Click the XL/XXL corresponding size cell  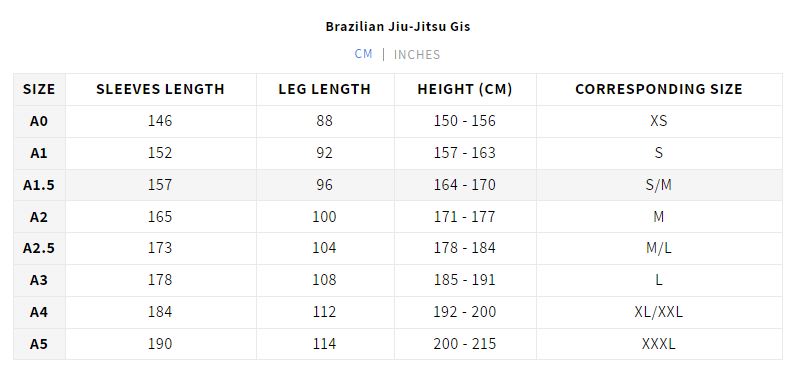pos(659,312)
